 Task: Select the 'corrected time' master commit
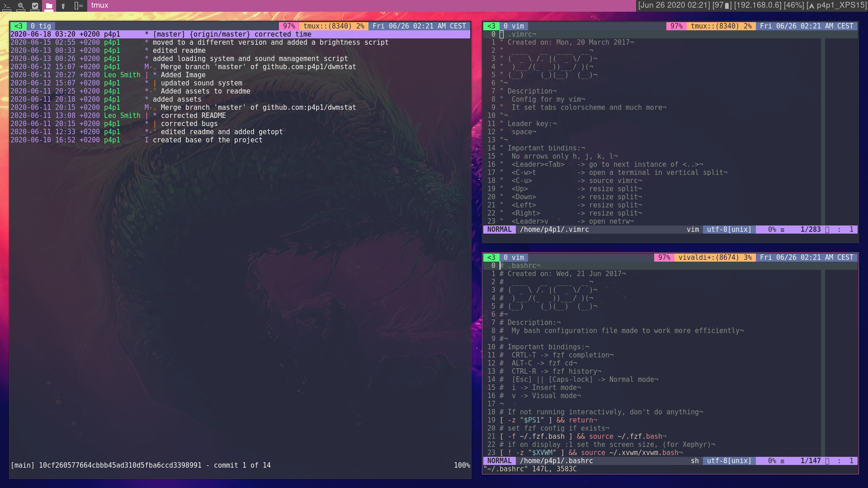pyautogui.click(x=283, y=34)
